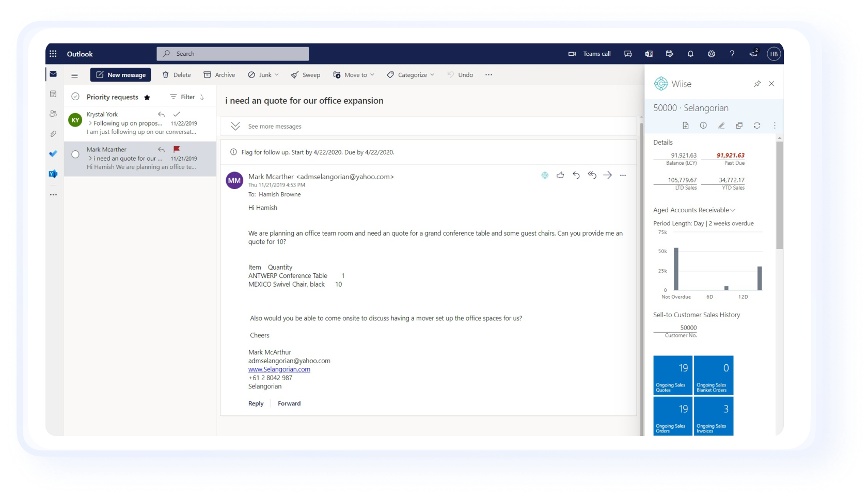
Task: Sweep messages from this sender
Action: 306,75
